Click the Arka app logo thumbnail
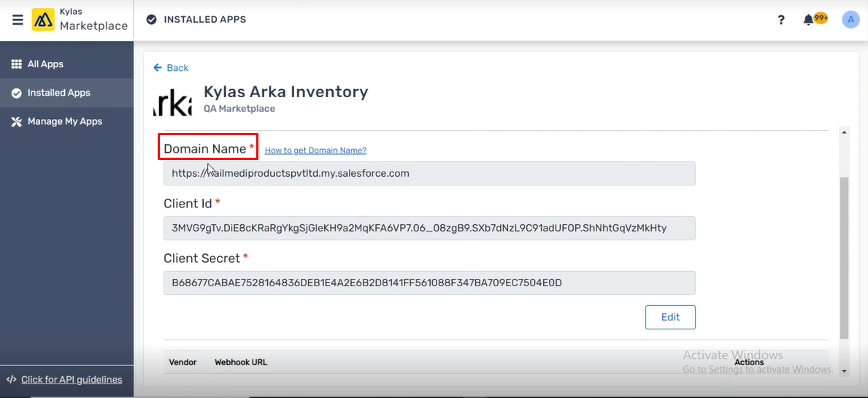 pos(172,102)
